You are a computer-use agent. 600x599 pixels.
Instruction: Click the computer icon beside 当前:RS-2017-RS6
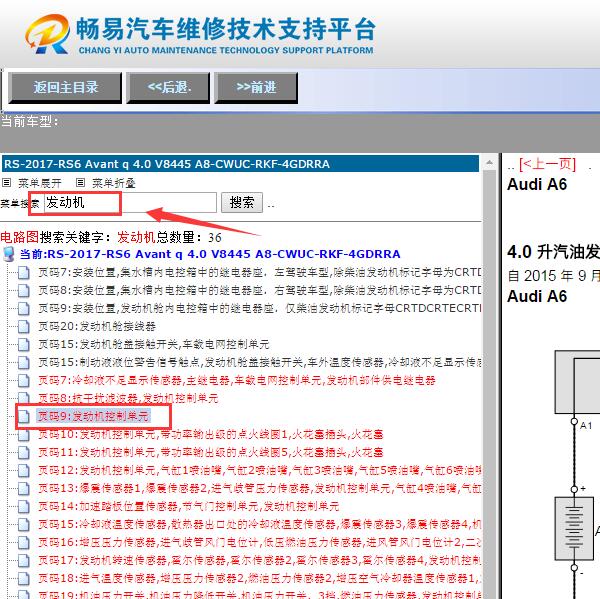click(x=8, y=254)
